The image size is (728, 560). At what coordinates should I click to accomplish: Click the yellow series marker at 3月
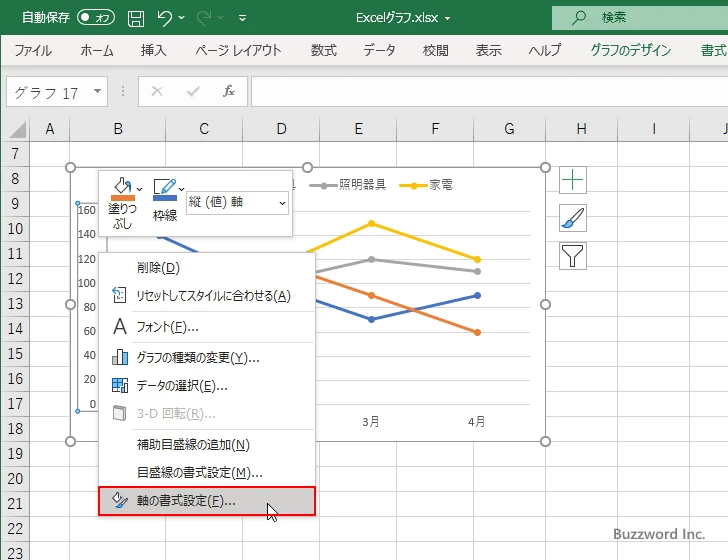point(371,224)
